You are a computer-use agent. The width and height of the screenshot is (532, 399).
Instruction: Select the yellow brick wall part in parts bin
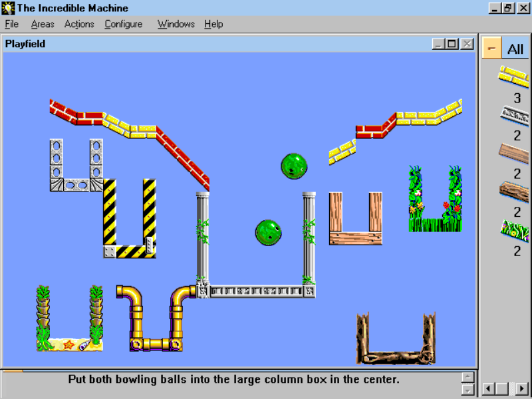513,76
